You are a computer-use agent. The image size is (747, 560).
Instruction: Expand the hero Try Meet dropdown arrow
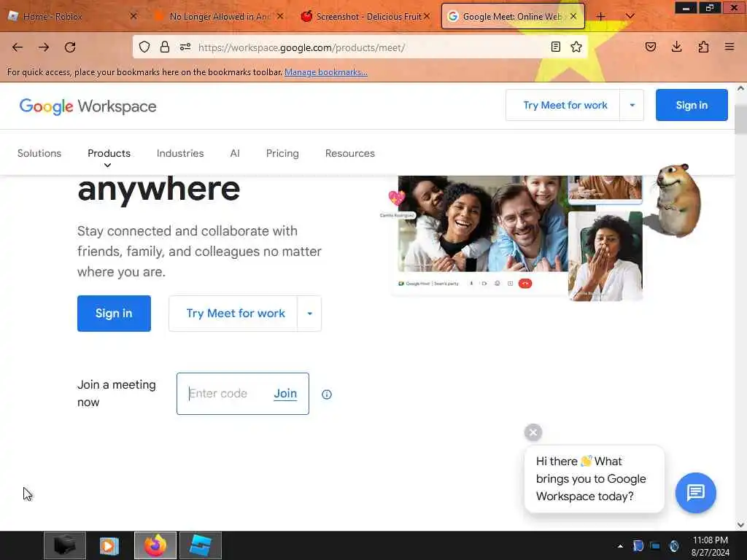point(309,314)
